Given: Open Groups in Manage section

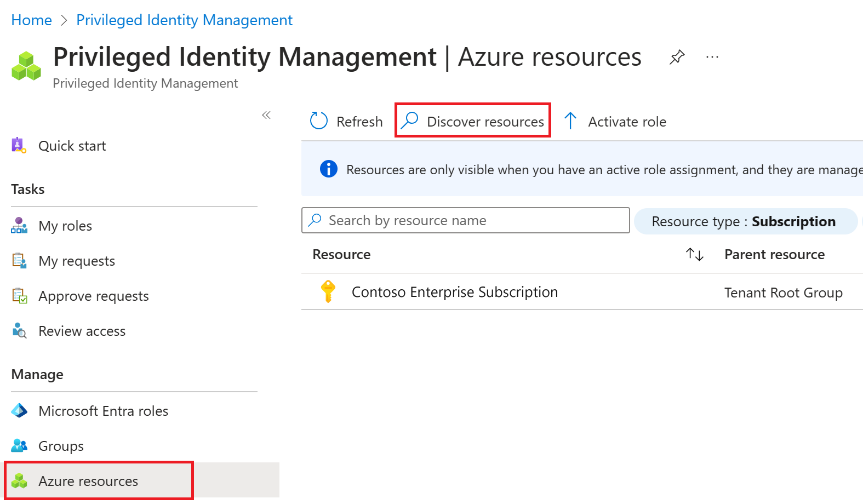Looking at the screenshot, I should 61,446.
